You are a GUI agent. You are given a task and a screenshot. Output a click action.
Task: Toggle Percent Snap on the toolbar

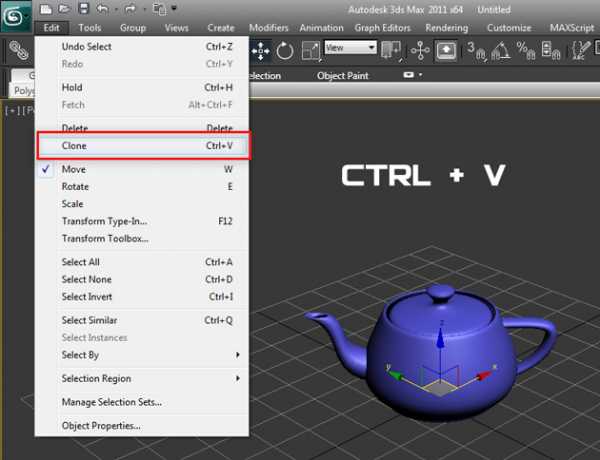[526, 51]
